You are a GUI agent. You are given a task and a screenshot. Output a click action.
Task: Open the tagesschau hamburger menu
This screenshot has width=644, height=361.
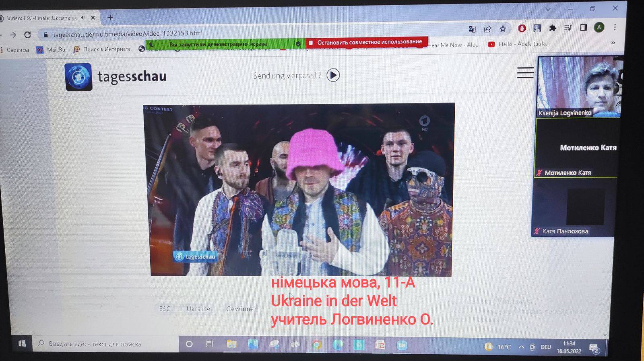tap(525, 73)
